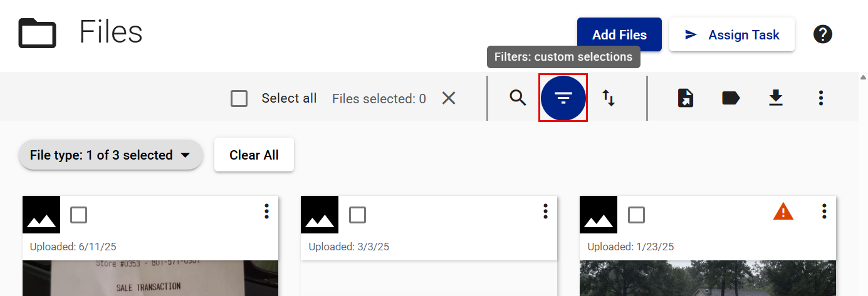Select checkbox for file uploaded 3/3/25
The height and width of the screenshot is (296, 868).
[x=357, y=215]
